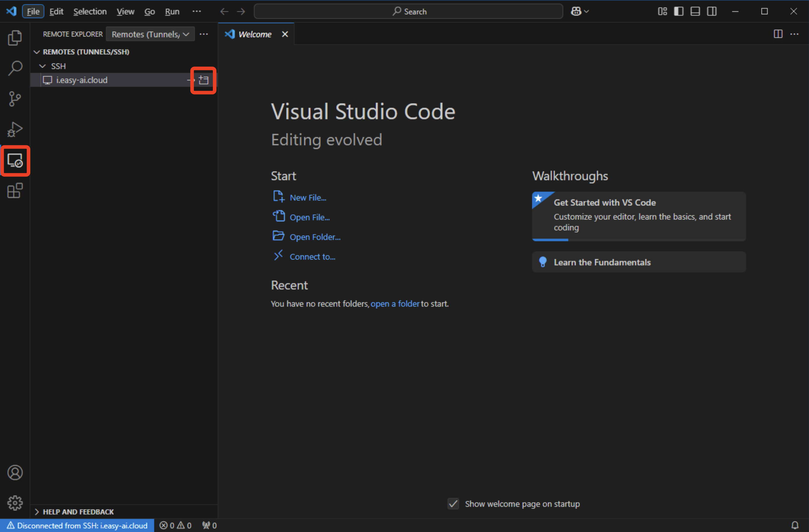Connect i.easy-ai.cloud in new window
Viewport: 809px width, 532px height.
click(x=204, y=80)
